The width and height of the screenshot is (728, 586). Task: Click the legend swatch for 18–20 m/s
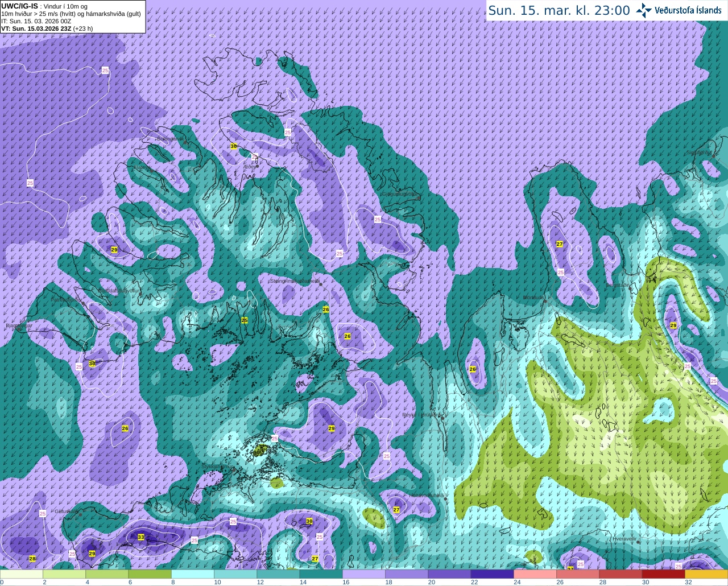tap(407, 574)
